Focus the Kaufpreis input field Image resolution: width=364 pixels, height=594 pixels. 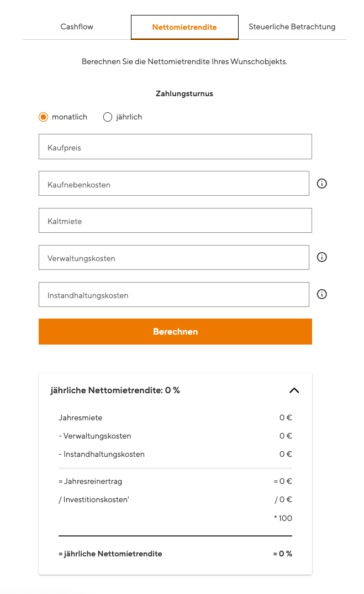(175, 147)
